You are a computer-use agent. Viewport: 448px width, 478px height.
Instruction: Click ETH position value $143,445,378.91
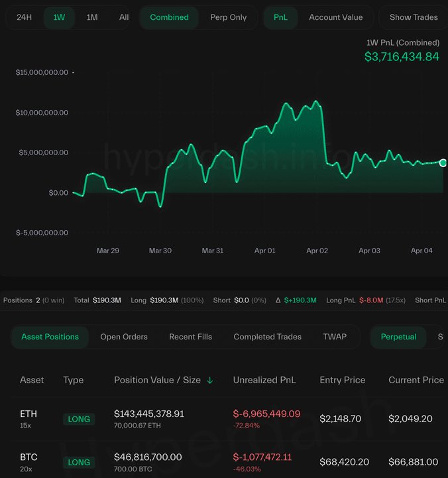point(149,414)
